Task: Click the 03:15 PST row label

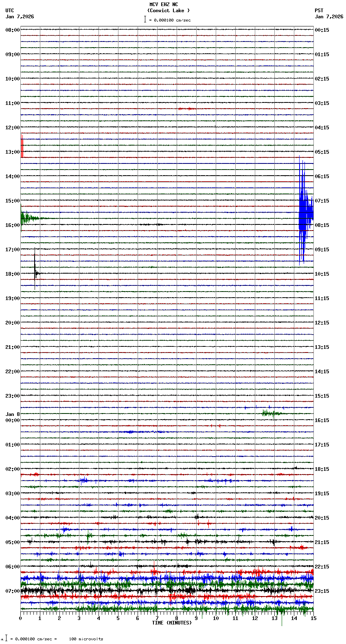Action: (x=322, y=103)
